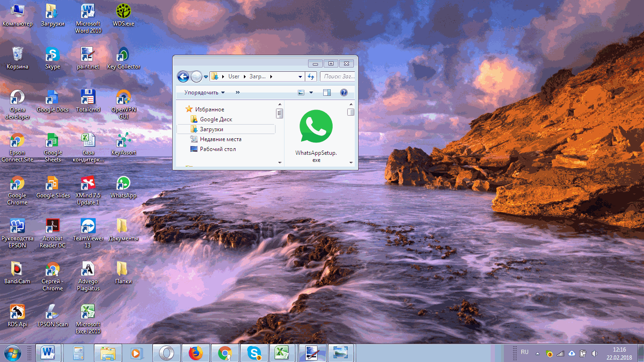Select the Advego Plagiatus desktop icon

pos(88,276)
